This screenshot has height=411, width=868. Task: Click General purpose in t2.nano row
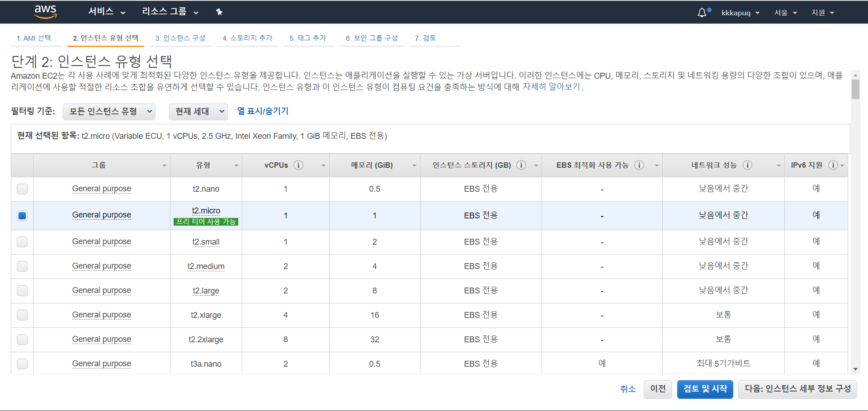(x=102, y=189)
